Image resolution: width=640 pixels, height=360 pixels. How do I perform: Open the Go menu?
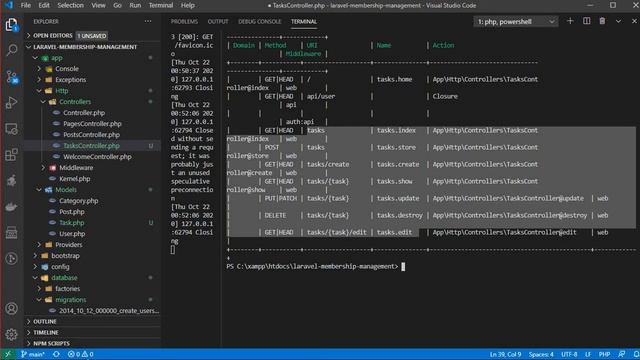pos(117,5)
